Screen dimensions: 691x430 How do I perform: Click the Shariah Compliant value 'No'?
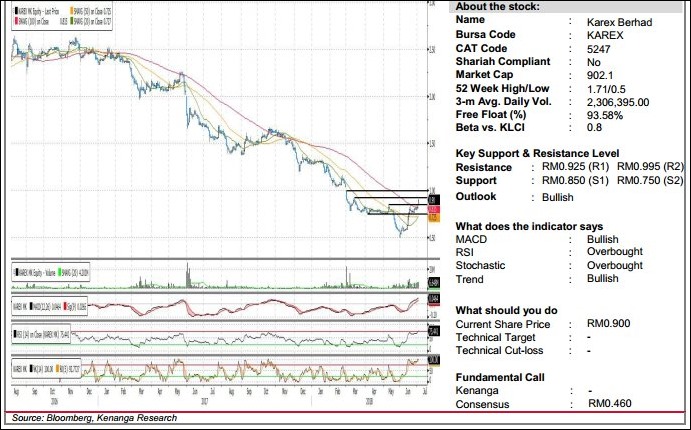point(594,62)
